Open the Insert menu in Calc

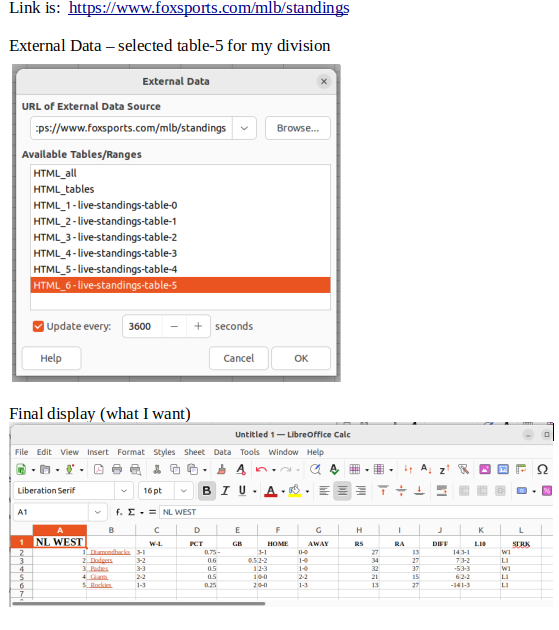pos(98,452)
